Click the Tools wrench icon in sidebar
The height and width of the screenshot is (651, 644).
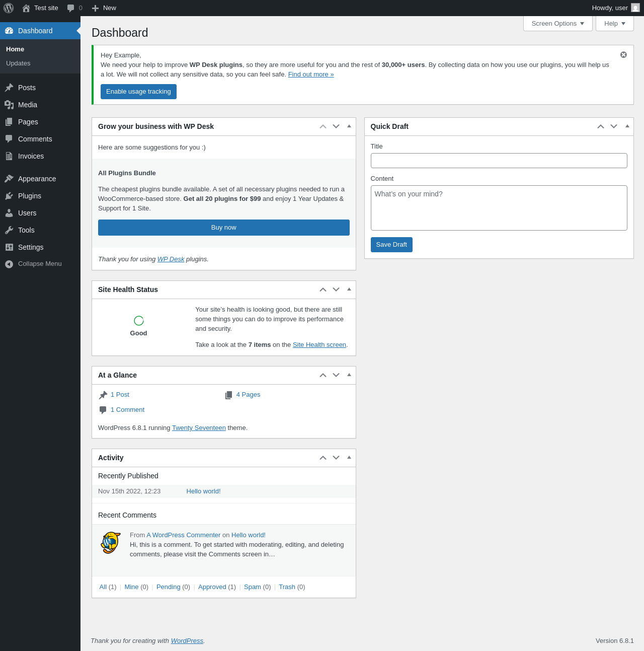click(9, 230)
